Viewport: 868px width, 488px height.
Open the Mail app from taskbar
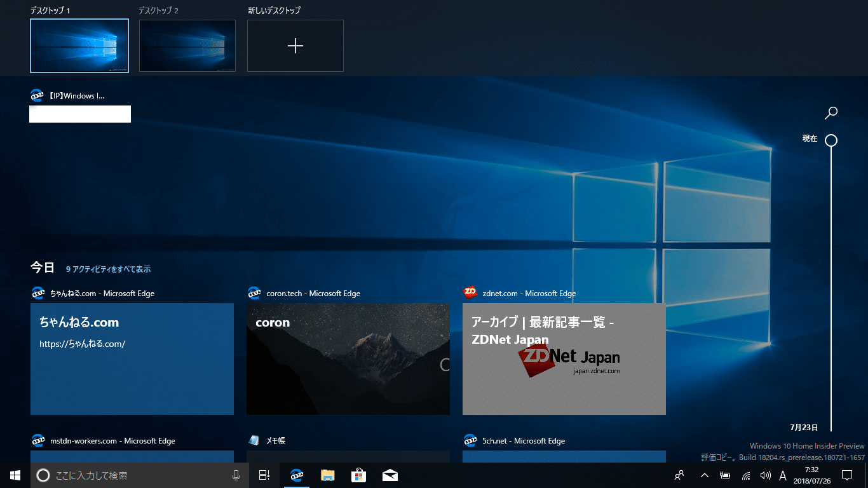click(390, 475)
